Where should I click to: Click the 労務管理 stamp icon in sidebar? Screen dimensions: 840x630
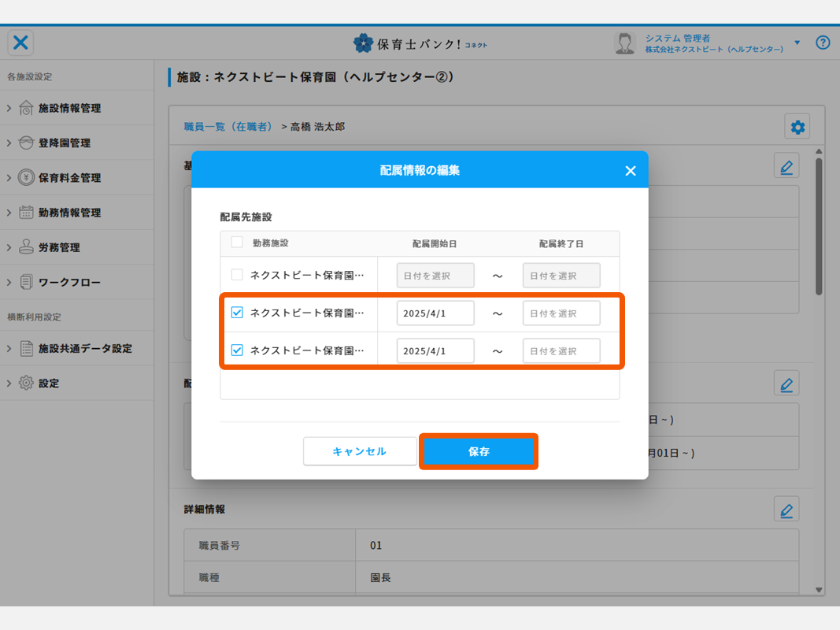(27, 247)
